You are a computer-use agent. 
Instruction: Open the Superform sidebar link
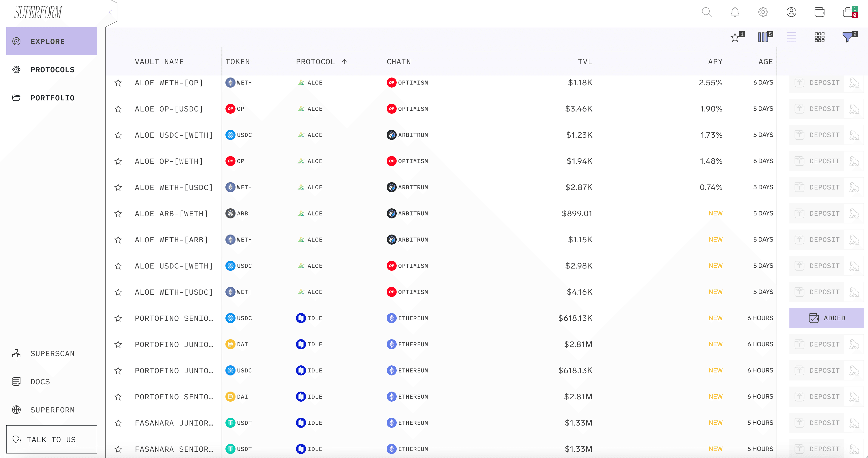coord(52,410)
